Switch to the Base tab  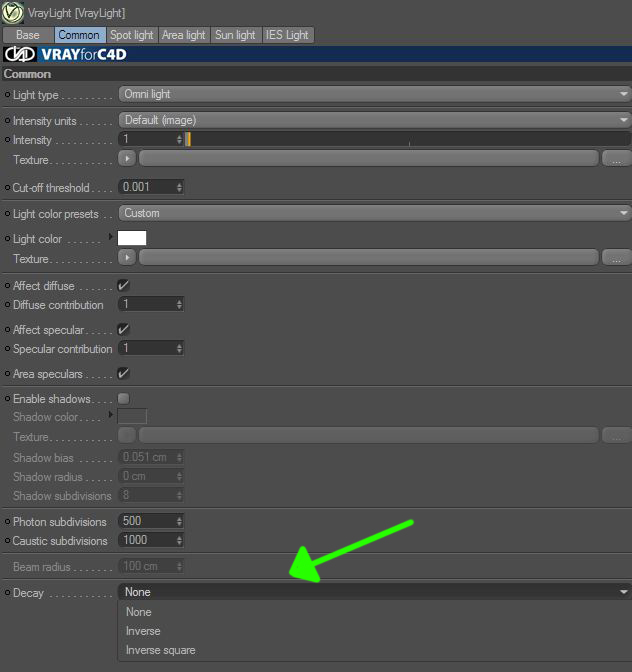(x=28, y=35)
